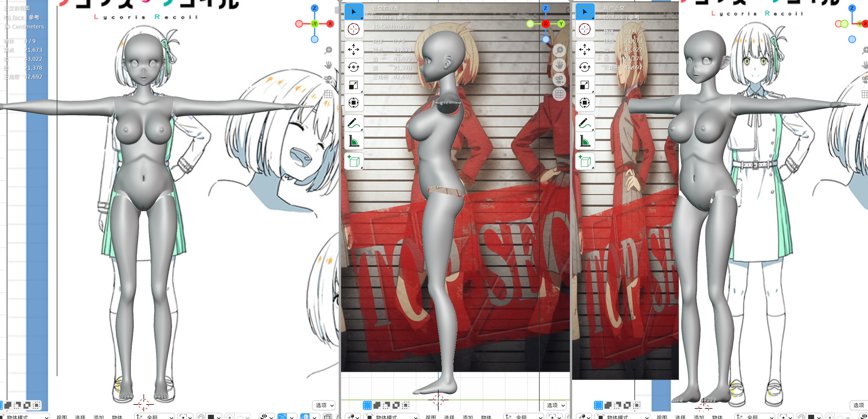Select the Move tool in the middle viewport
This screenshot has width=868, height=419.
tap(353, 50)
